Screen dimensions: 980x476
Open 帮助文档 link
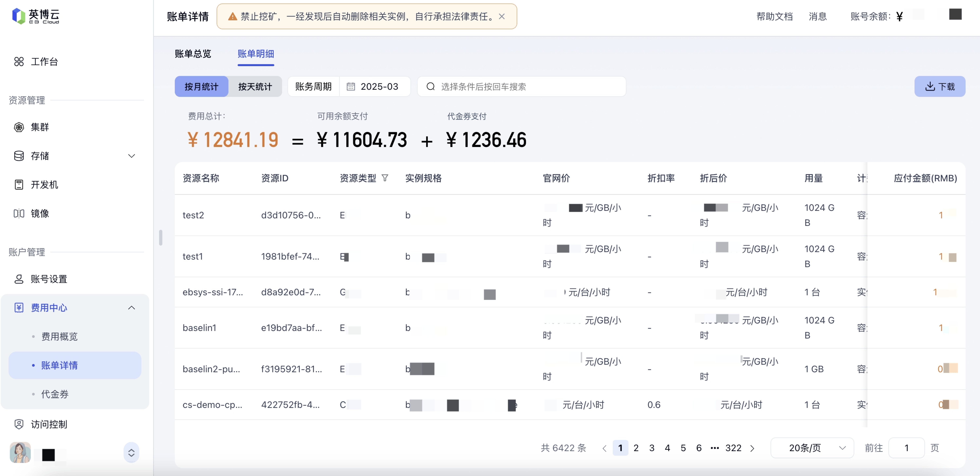(x=774, y=16)
